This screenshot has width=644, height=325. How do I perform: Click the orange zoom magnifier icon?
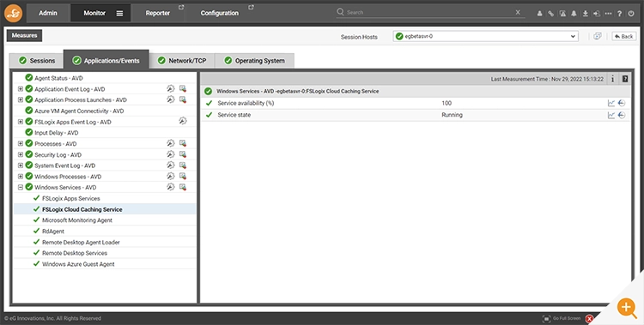[x=627, y=307]
